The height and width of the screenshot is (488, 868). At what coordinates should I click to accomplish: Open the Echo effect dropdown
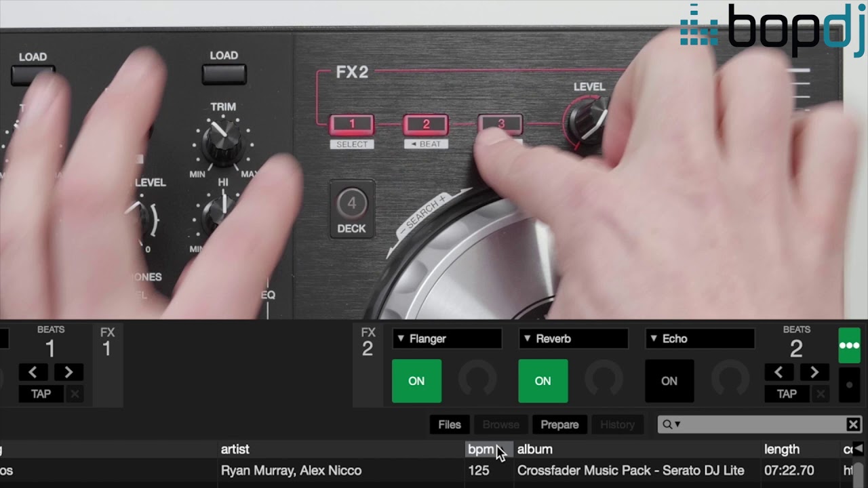(700, 338)
